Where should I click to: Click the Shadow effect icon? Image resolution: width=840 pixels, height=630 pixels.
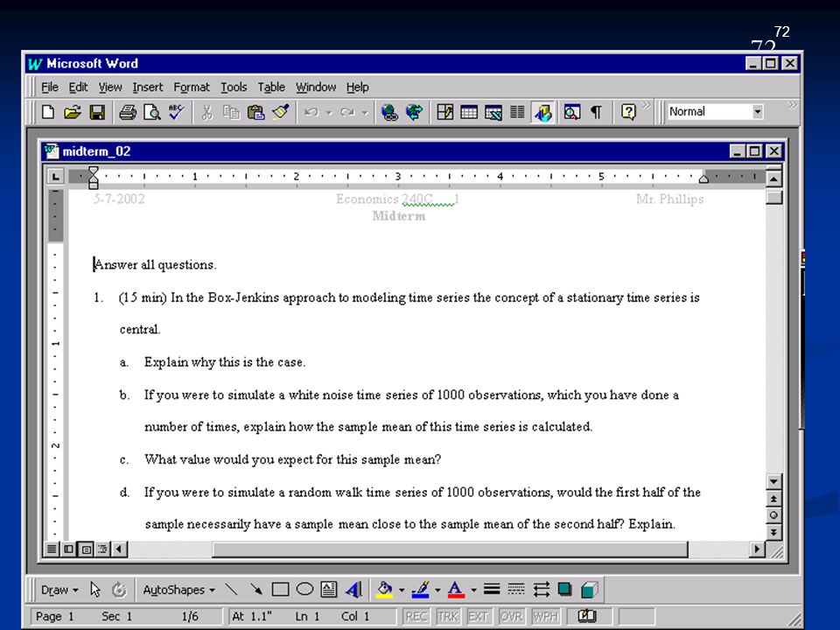tap(564, 589)
